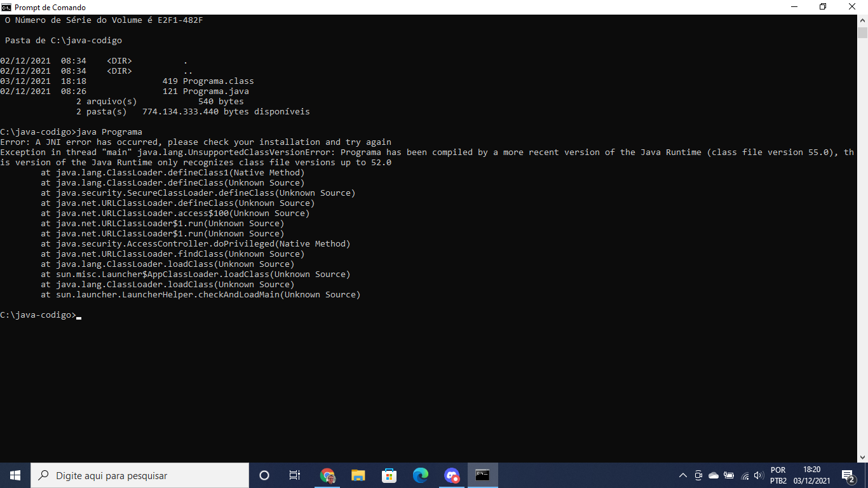Screen dimensions: 868x488
Task: Click 'sun.misc.Launcher$AppClassLoader.loadClass' stack line
Action: pos(196,274)
